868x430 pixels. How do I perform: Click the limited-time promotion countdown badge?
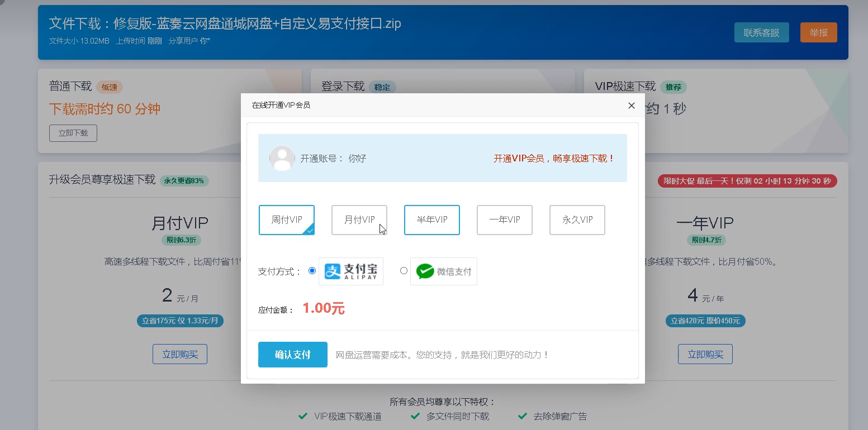(x=747, y=181)
